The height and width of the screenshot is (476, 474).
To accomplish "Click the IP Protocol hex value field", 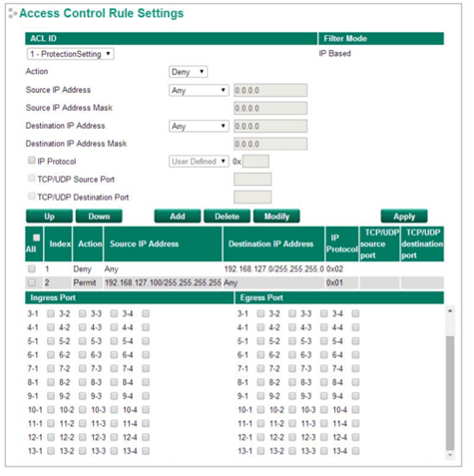I will click(255, 162).
